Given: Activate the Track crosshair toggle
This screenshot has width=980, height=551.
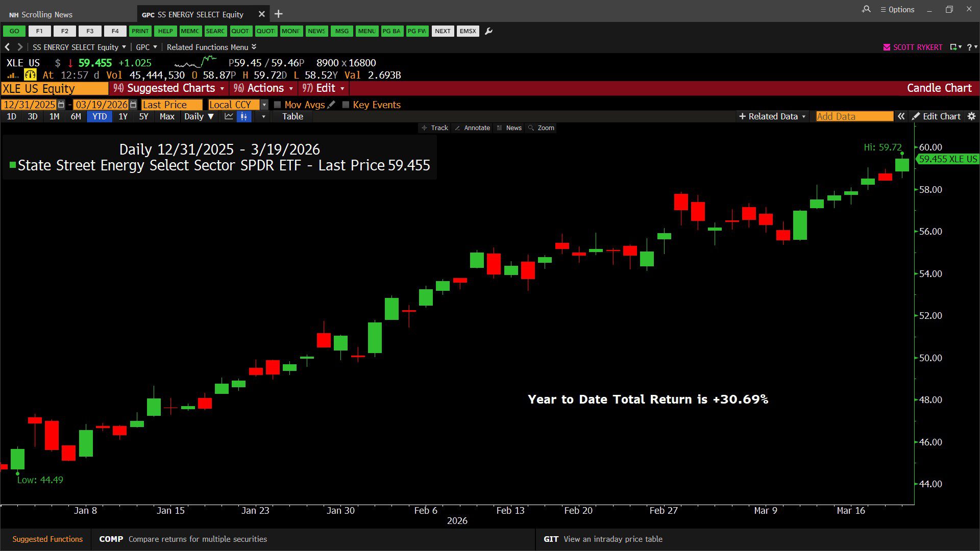Looking at the screenshot, I should pos(435,128).
